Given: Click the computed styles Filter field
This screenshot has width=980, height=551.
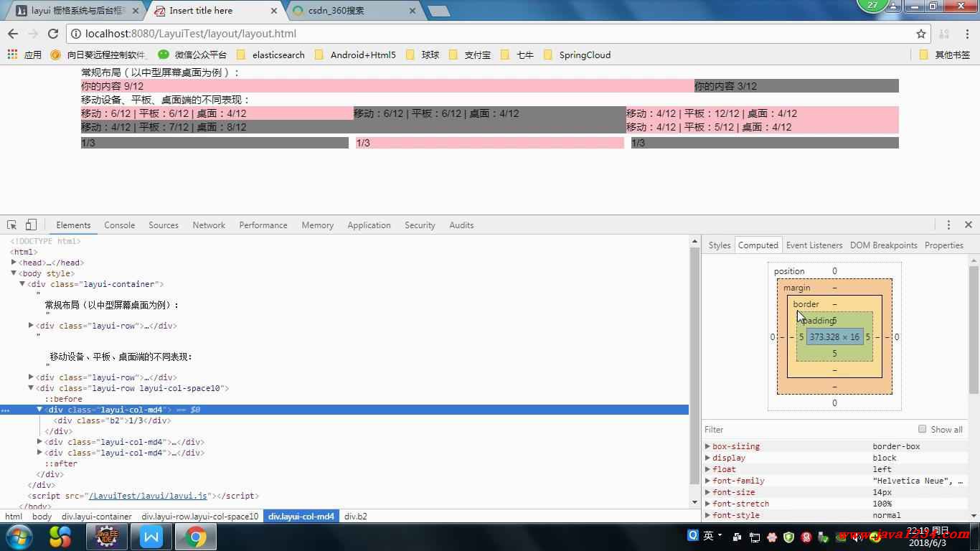Looking at the screenshot, I should (x=807, y=429).
